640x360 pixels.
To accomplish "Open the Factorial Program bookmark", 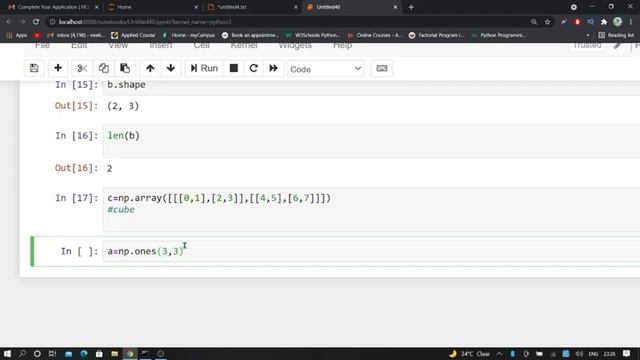I will coord(436,36).
